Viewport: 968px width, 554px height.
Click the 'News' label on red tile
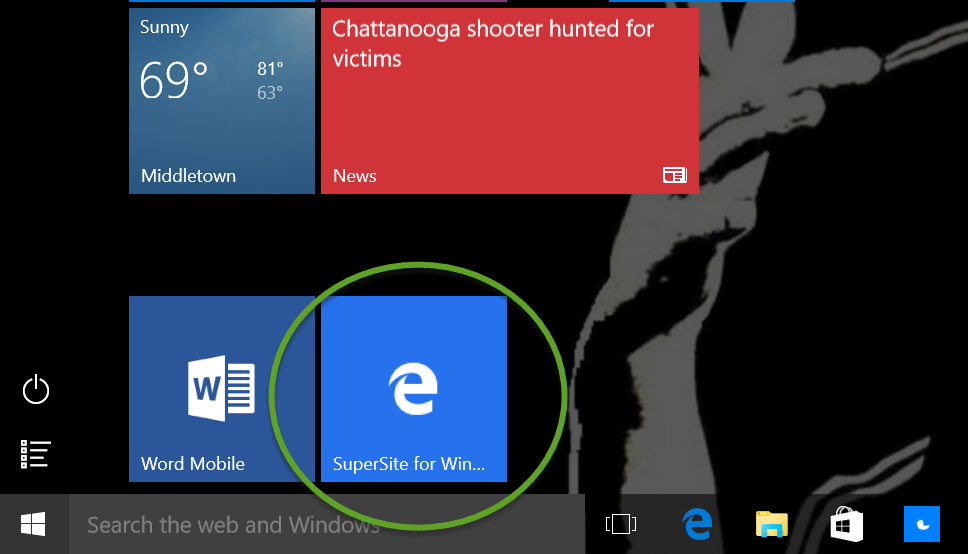point(355,176)
